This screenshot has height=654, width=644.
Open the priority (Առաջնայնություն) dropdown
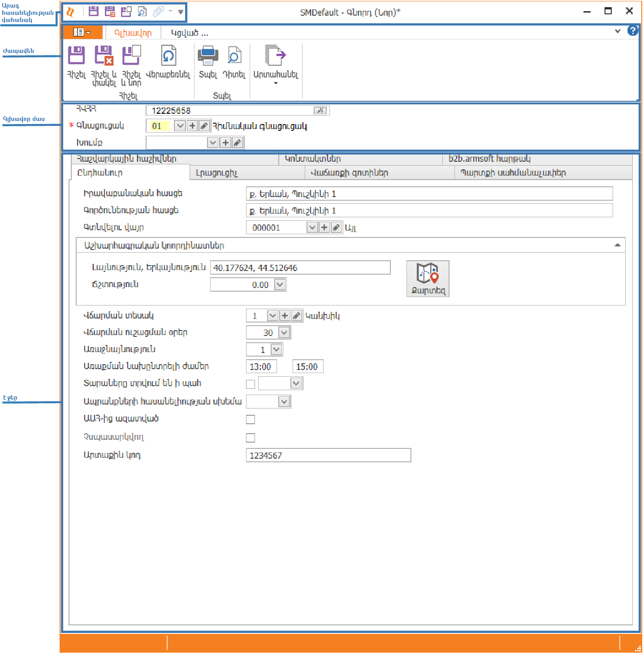point(277,350)
